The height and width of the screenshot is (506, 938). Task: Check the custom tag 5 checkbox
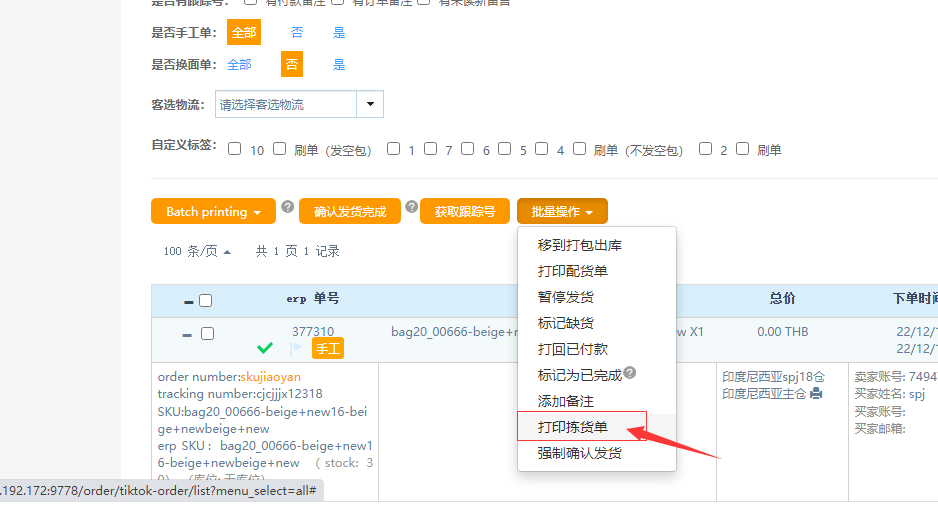pyautogui.click(x=504, y=149)
